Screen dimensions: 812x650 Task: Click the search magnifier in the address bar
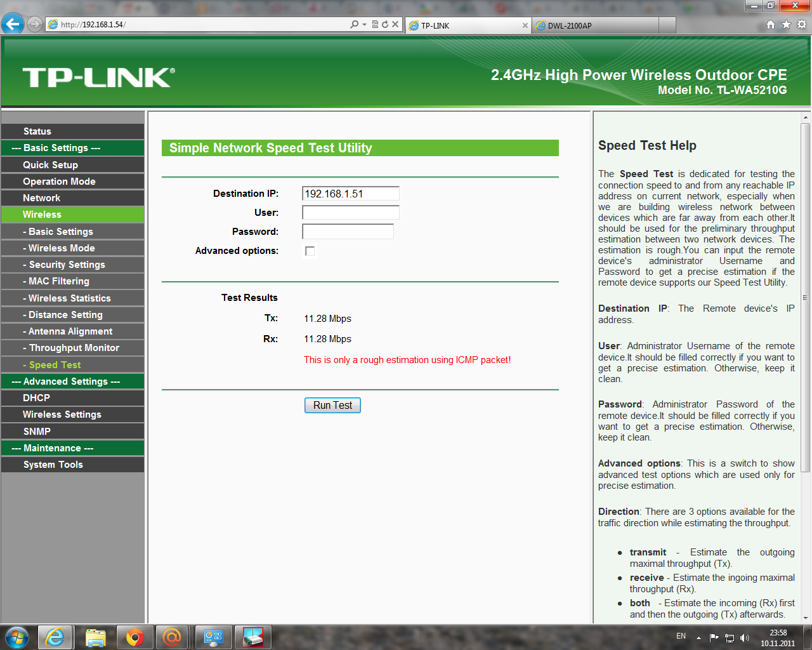point(354,25)
